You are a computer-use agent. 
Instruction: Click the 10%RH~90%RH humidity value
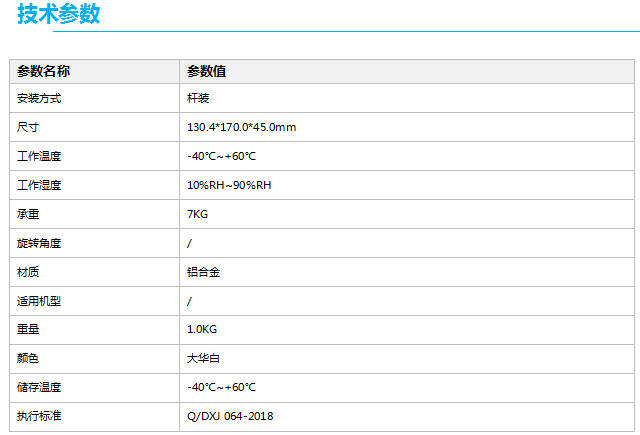[229, 185]
